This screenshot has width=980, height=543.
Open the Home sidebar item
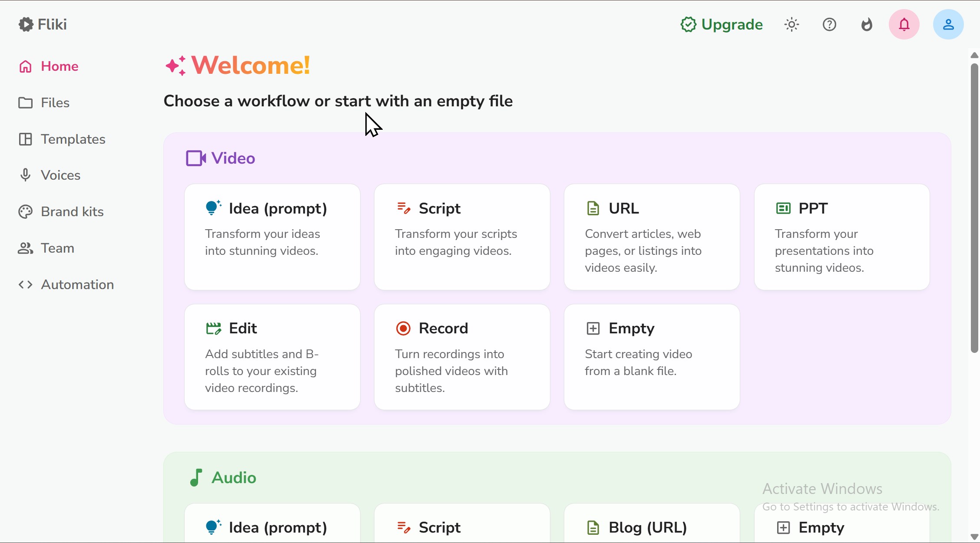[49, 66]
